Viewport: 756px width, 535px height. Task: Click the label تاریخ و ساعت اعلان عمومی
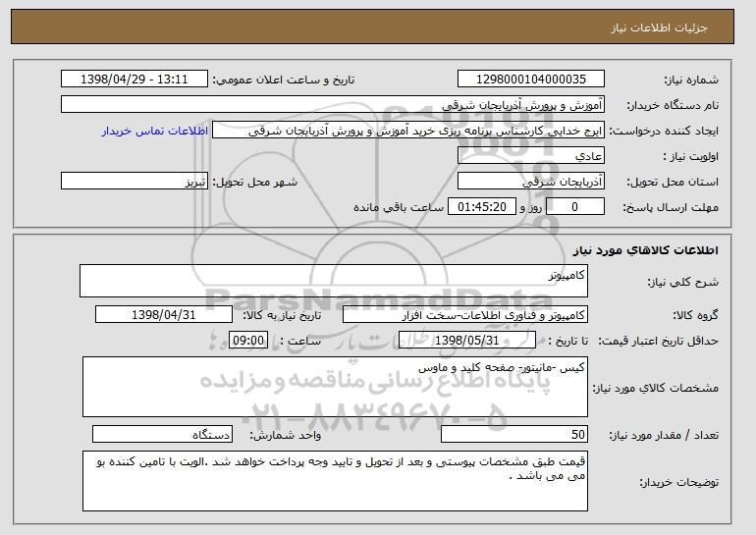click(284, 80)
